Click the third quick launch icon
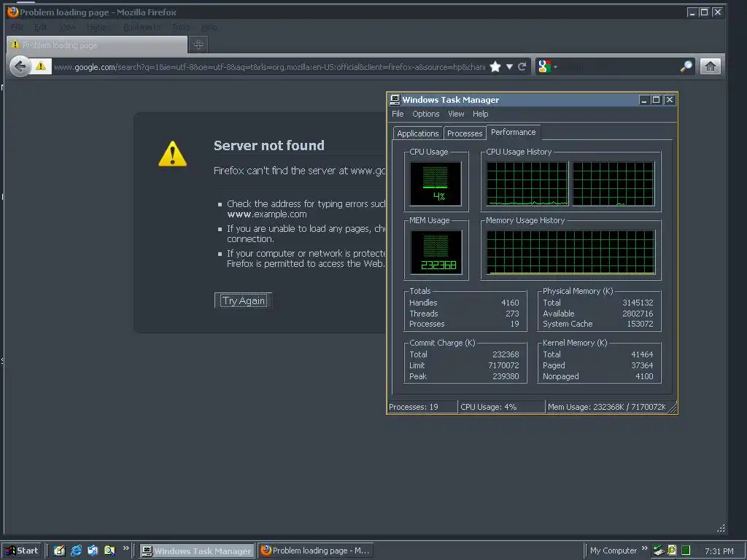747x560 pixels. click(x=93, y=551)
